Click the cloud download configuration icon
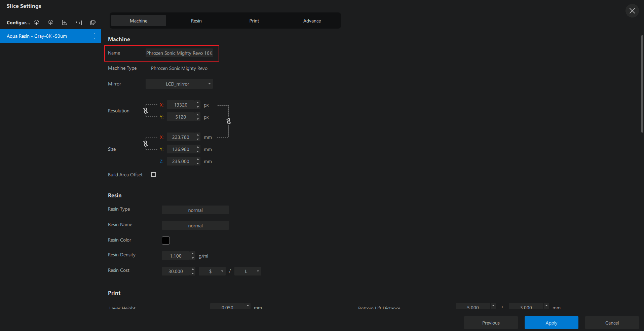644x331 pixels. [x=37, y=23]
